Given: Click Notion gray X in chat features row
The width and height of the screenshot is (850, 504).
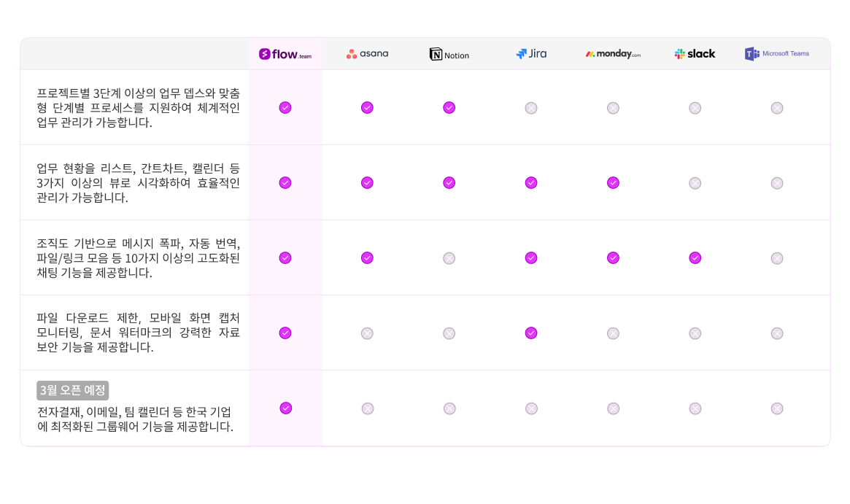Looking at the screenshot, I should [449, 258].
